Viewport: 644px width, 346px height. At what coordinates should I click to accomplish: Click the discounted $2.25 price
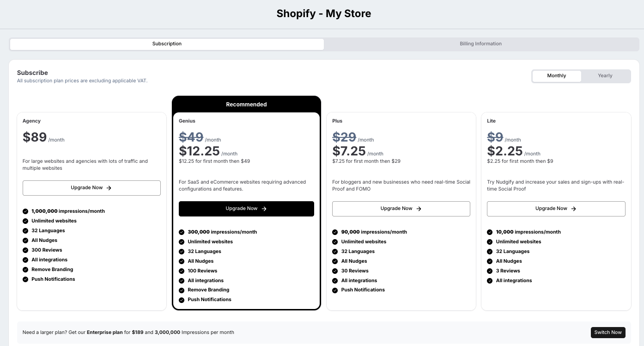(504, 151)
